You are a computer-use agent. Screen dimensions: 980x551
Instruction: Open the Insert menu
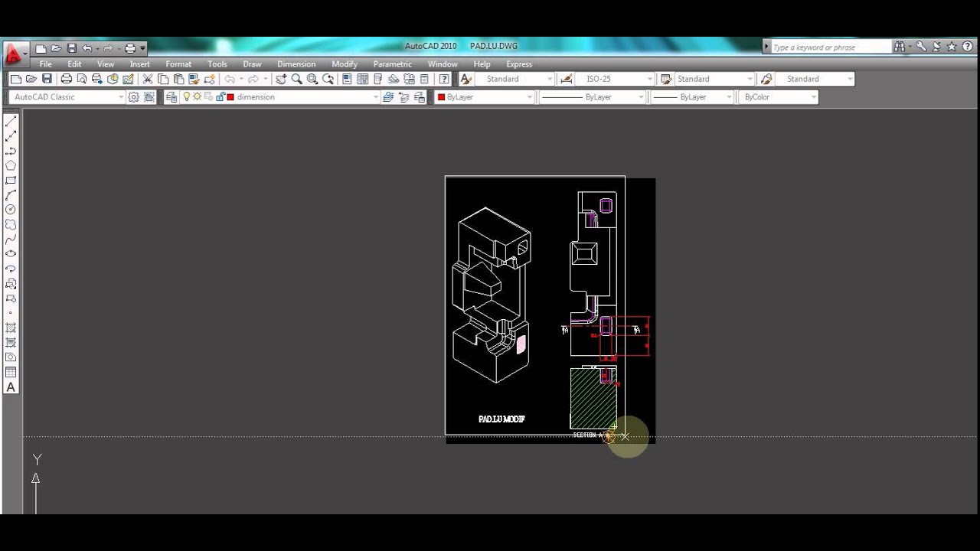(140, 64)
